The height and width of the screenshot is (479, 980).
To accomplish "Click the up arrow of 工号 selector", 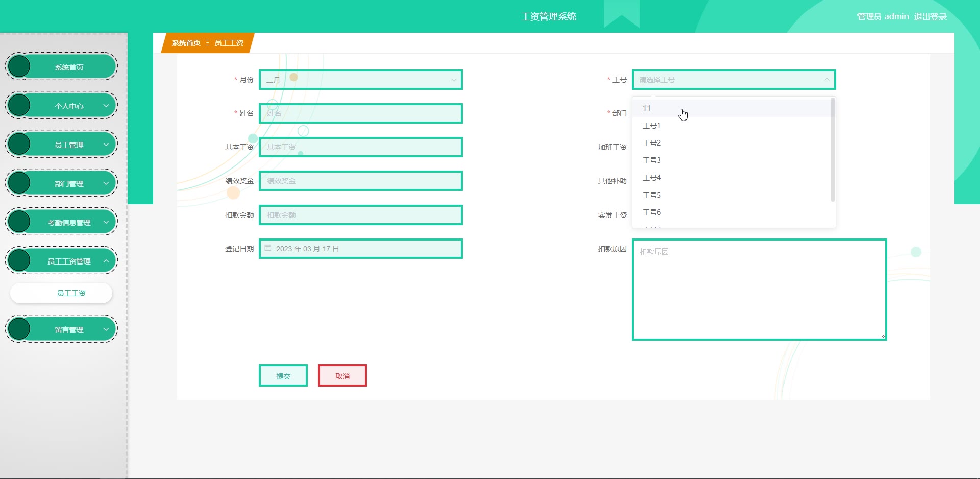I will [x=827, y=80].
